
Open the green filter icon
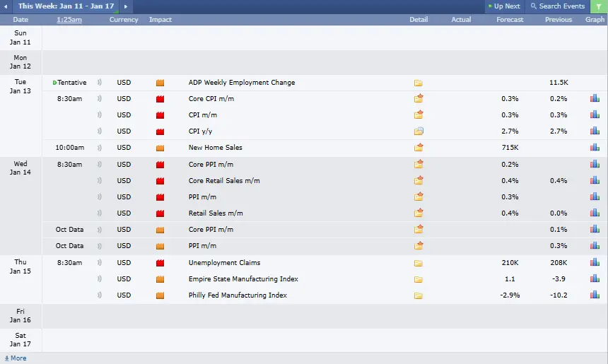click(599, 6)
